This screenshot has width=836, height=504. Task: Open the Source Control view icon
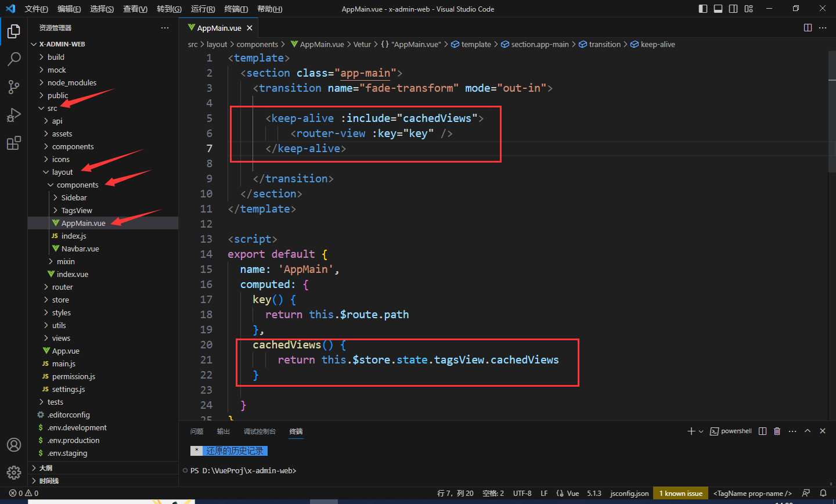[x=14, y=87]
